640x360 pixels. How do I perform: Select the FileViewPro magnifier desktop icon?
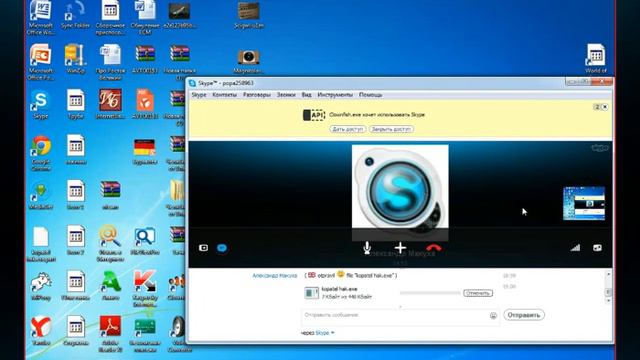point(145,241)
